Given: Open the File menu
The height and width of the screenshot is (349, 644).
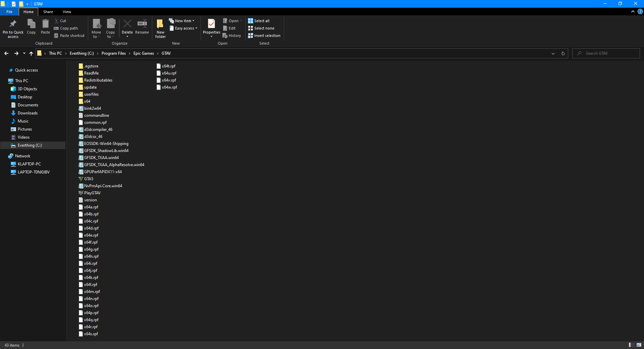Looking at the screenshot, I should tap(9, 12).
